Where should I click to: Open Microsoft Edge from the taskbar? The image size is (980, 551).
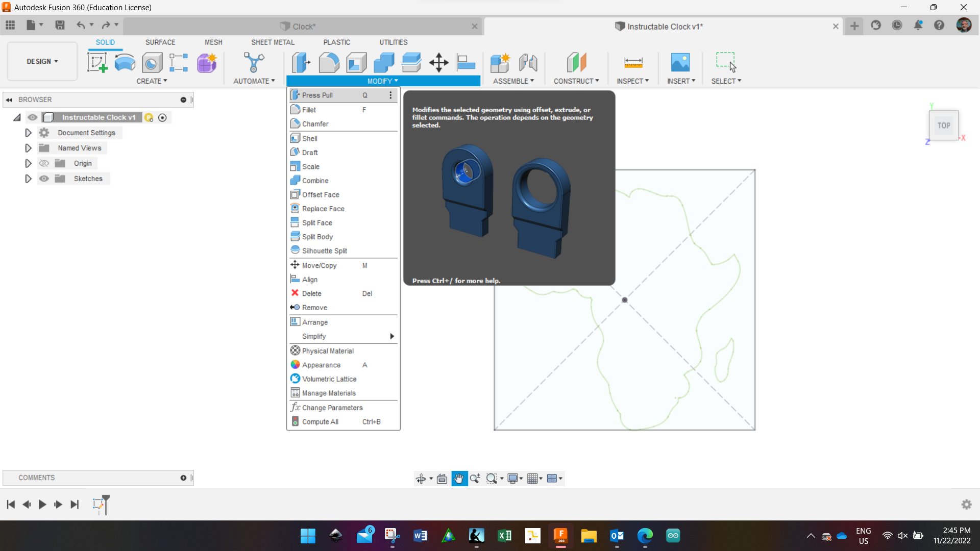point(645,536)
